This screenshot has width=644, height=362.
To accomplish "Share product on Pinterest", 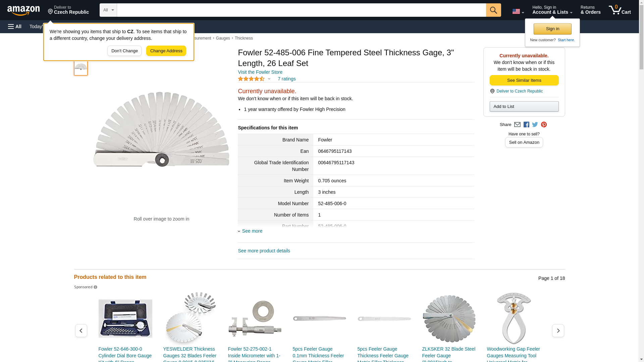I will 544,125.
